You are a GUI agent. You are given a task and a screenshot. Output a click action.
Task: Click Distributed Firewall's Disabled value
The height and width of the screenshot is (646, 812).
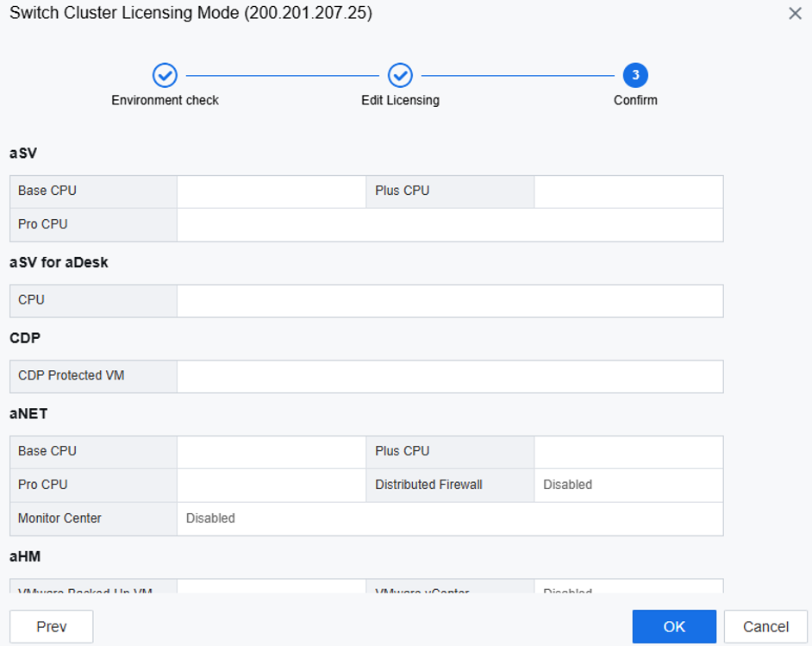[x=567, y=485]
